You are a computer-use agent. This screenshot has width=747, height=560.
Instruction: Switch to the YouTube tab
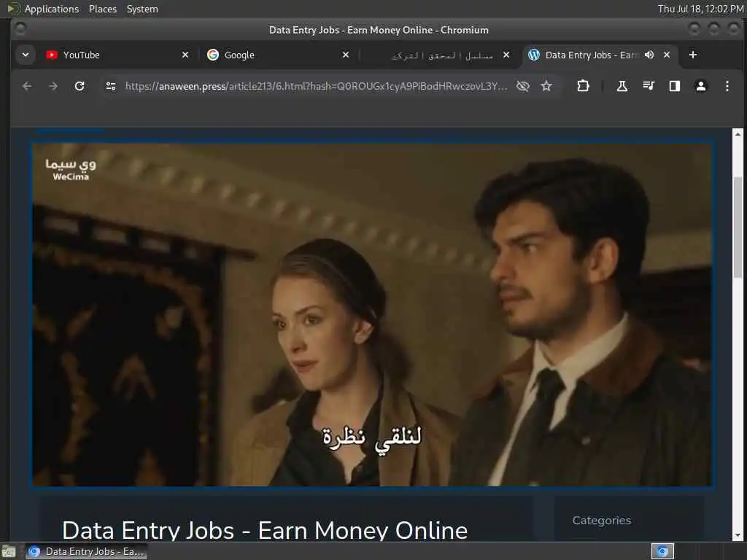click(x=117, y=55)
